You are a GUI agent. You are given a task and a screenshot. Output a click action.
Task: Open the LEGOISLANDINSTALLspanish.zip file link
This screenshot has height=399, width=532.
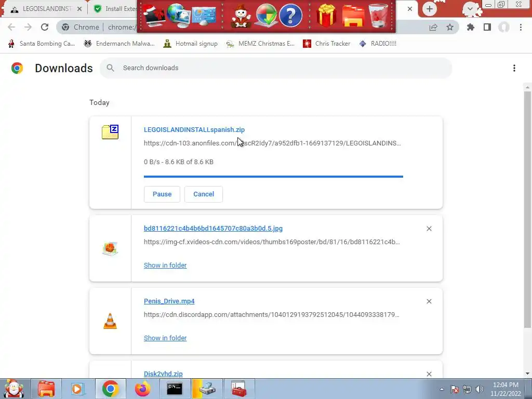194,129
